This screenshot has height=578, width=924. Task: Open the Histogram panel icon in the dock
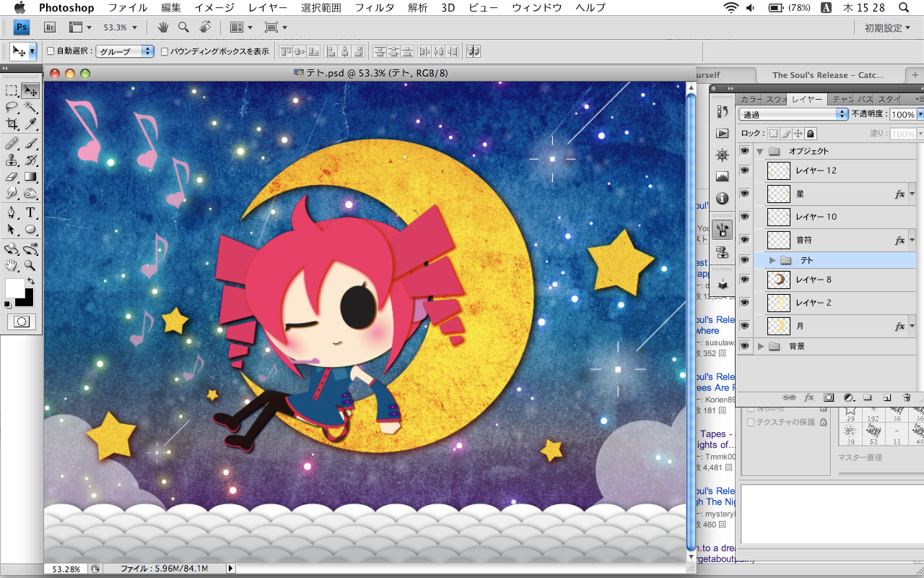[x=722, y=176]
